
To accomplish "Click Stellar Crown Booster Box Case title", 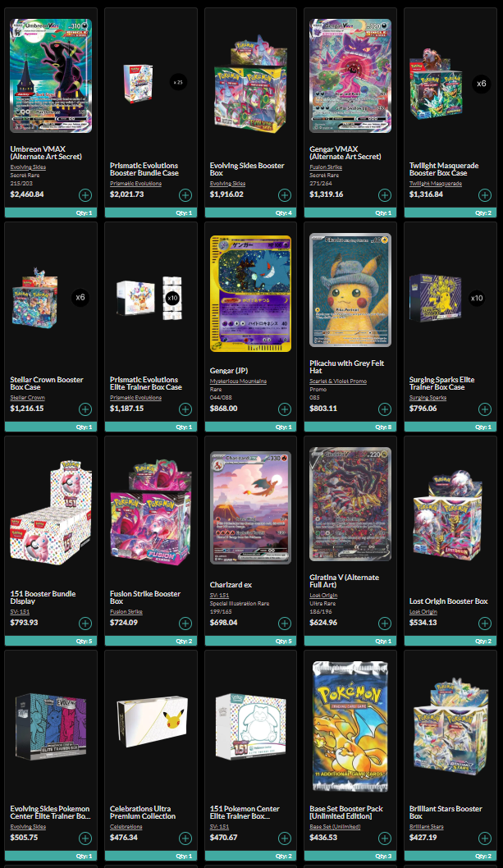I will [47, 384].
